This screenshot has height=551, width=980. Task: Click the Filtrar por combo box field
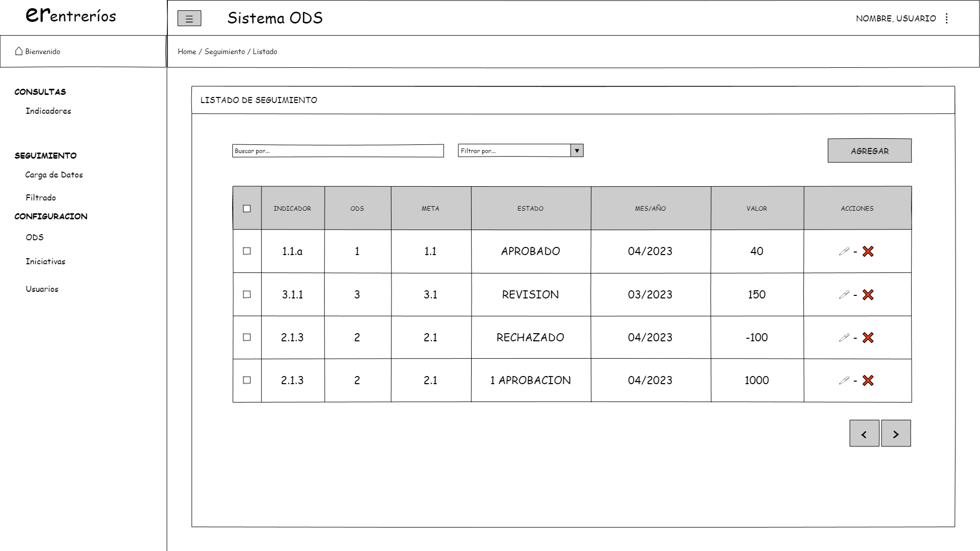[513, 151]
